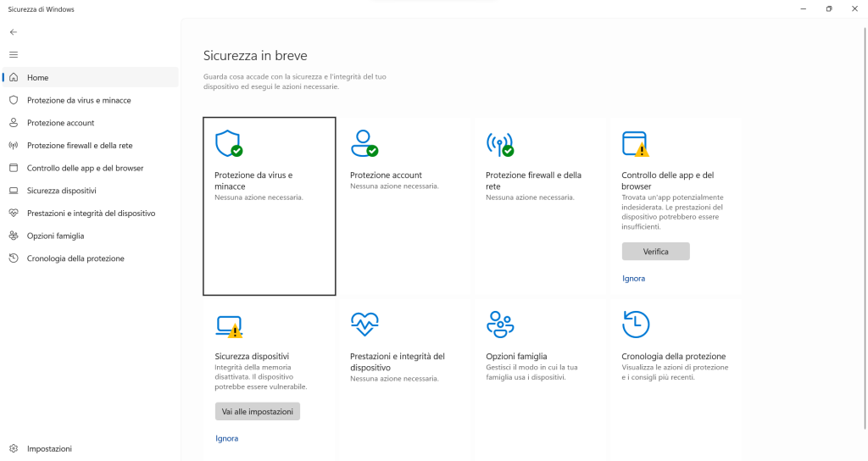Click the Impostazioni gear icon
868x461 pixels.
(14, 449)
